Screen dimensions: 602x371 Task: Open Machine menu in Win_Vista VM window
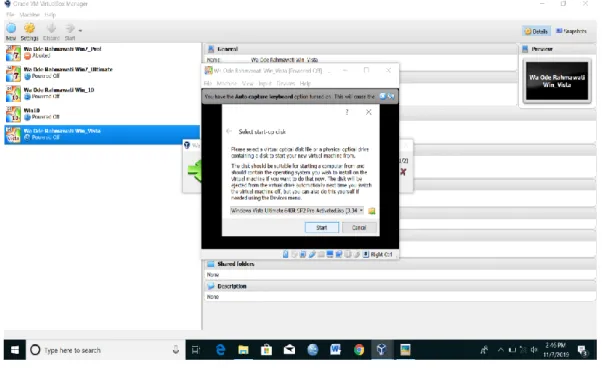(x=227, y=83)
